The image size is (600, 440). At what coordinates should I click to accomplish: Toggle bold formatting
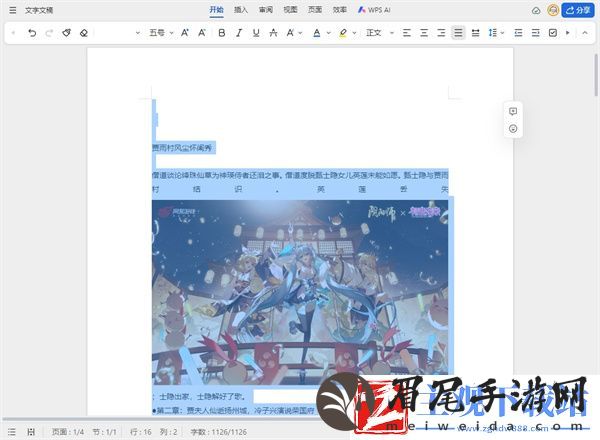222,33
